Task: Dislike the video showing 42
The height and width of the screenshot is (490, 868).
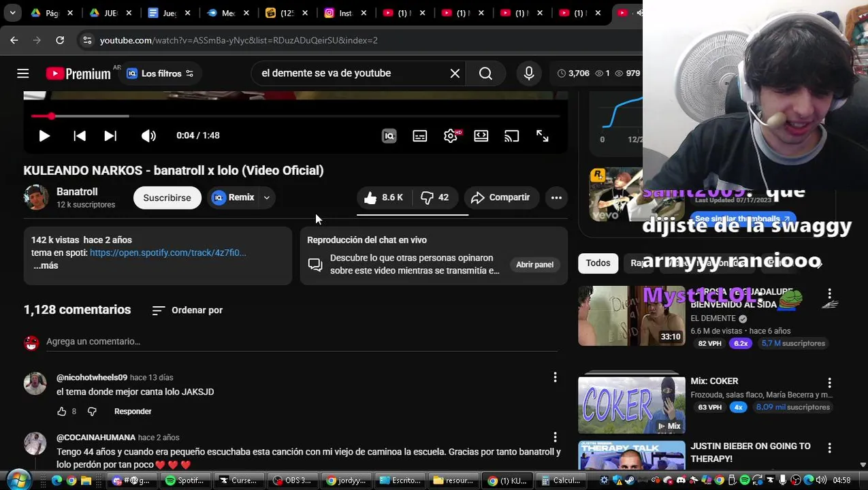Action: pyautogui.click(x=435, y=197)
